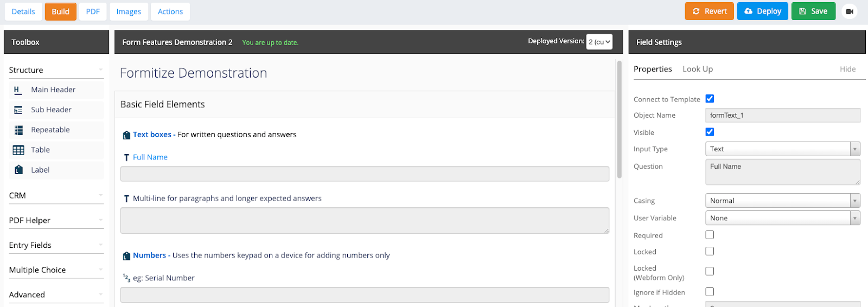Click the Numbers label link
The width and height of the screenshot is (868, 307).
149,255
